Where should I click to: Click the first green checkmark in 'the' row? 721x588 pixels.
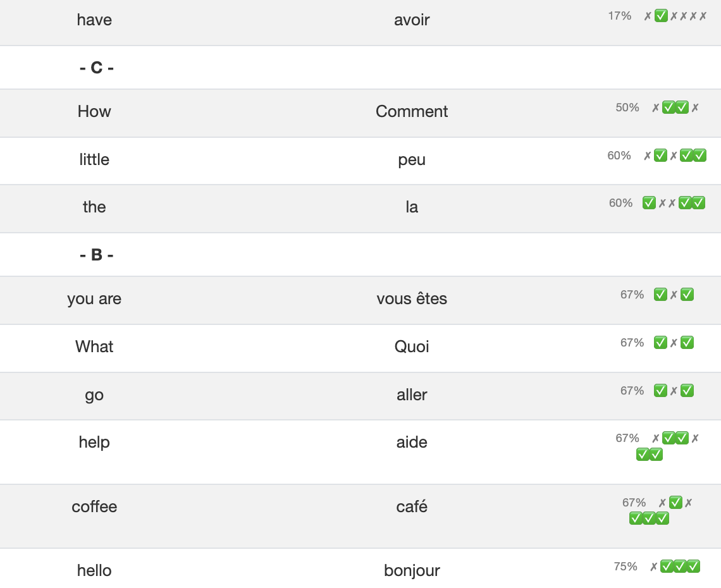point(649,202)
